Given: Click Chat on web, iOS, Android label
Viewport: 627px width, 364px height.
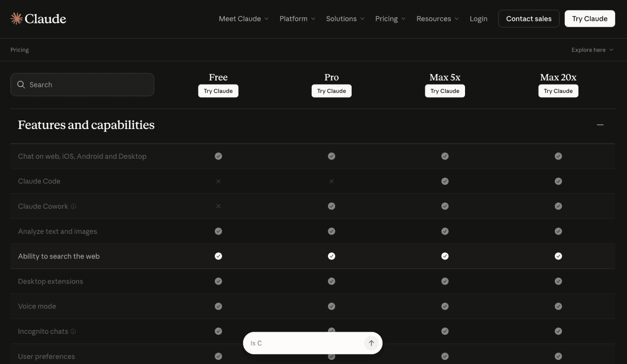Looking at the screenshot, I should click(82, 156).
